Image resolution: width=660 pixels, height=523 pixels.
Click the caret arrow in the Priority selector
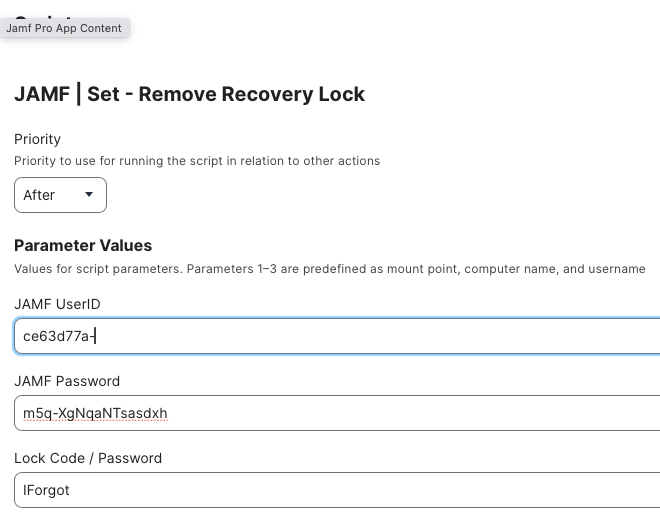(89, 194)
